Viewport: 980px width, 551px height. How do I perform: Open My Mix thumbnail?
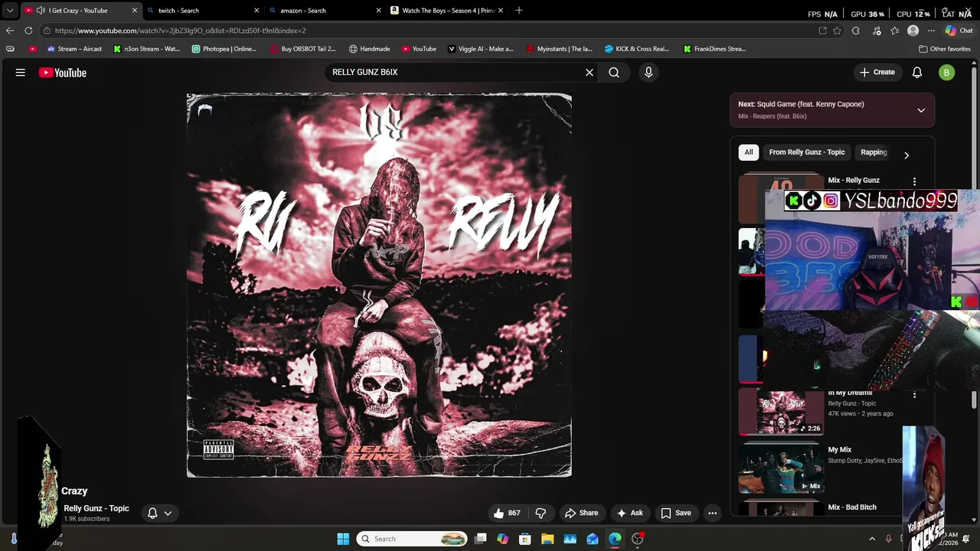coord(781,468)
